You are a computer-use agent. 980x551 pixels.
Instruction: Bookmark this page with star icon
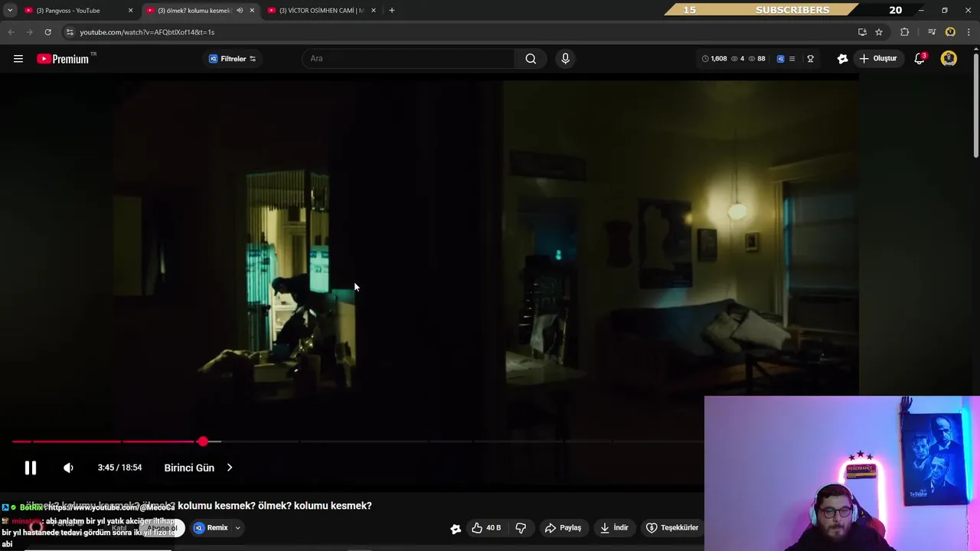pos(879,32)
